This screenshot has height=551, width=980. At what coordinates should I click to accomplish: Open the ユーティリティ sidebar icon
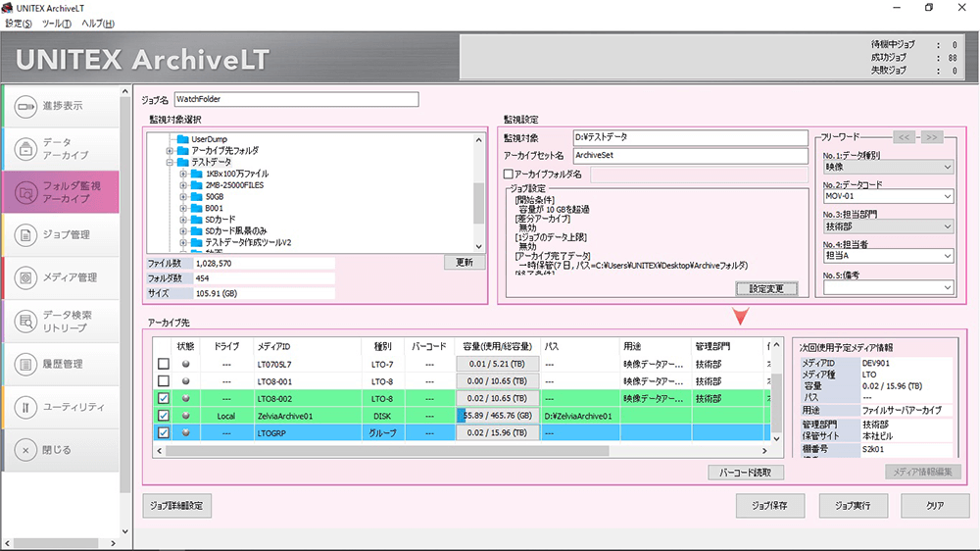point(25,407)
